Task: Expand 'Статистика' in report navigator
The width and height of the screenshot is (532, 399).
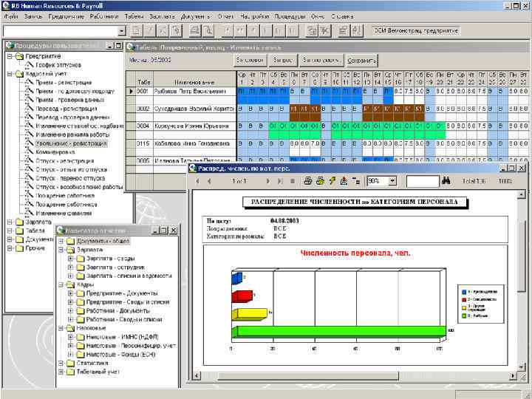Action: [61, 363]
